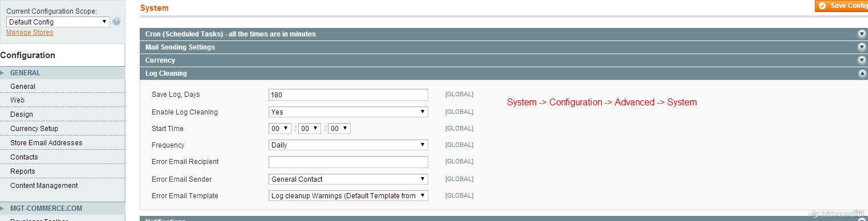Open the Start Time hours dropdown

coord(280,129)
